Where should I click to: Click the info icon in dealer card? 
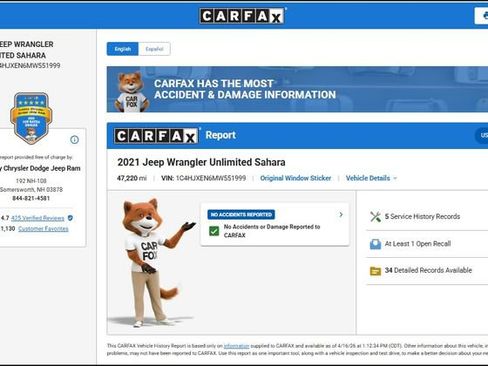(x=74, y=140)
